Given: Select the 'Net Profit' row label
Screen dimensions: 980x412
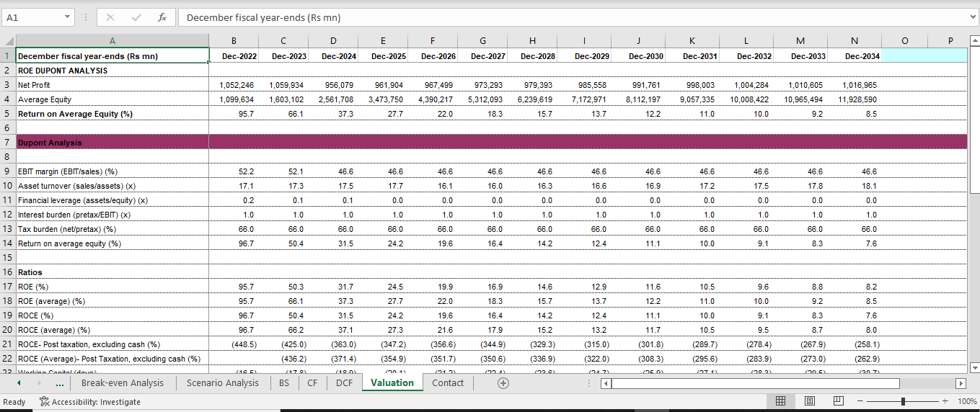Looking at the screenshot, I should click(112, 85).
